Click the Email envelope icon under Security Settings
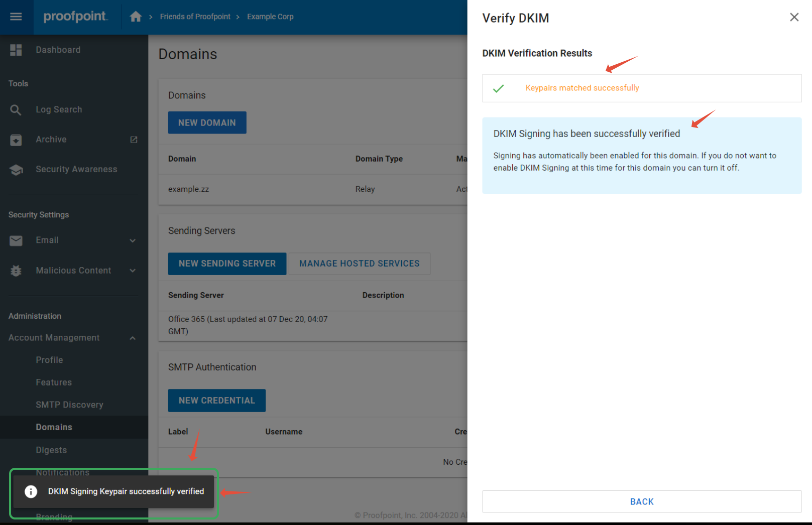 pos(16,240)
